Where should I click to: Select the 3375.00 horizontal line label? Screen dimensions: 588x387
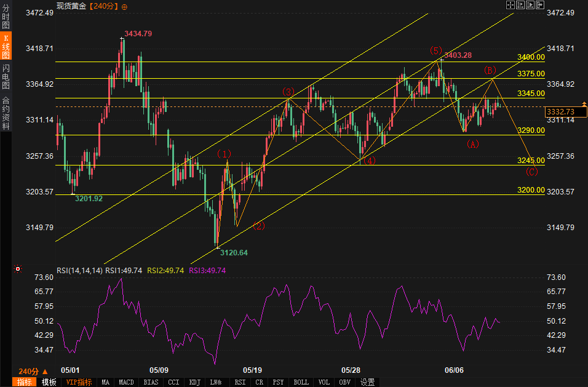[531, 74]
